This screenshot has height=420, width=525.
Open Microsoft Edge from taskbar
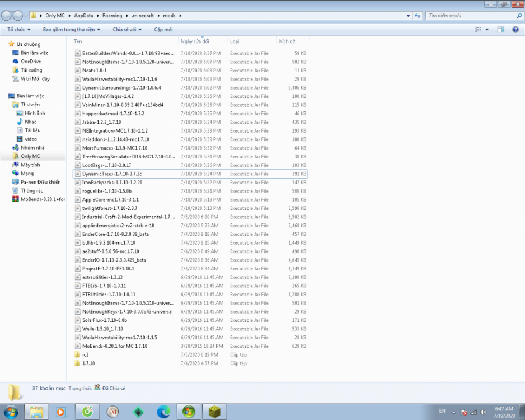pos(163,412)
